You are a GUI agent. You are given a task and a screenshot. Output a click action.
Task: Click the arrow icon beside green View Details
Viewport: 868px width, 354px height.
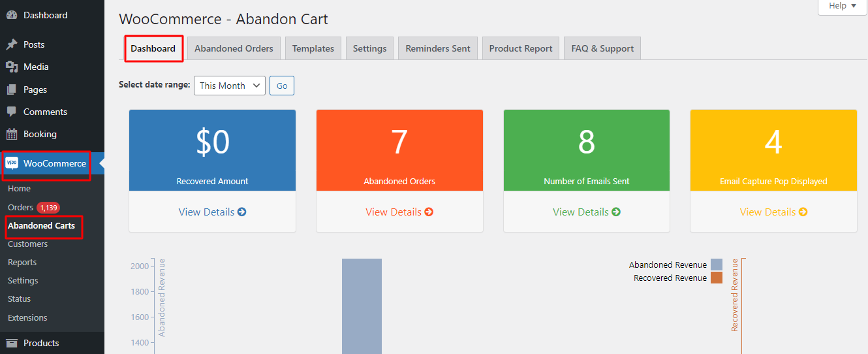[x=616, y=212]
